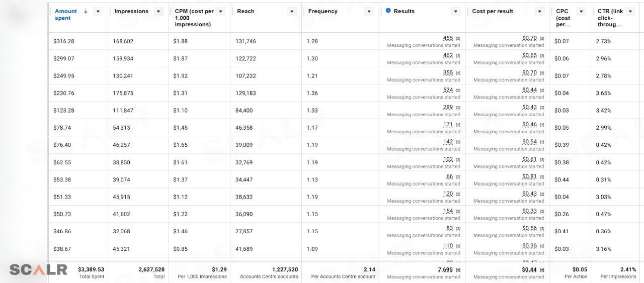
Task: Click the [2] badge beside $0.81 cost per result
Action: (x=542, y=176)
